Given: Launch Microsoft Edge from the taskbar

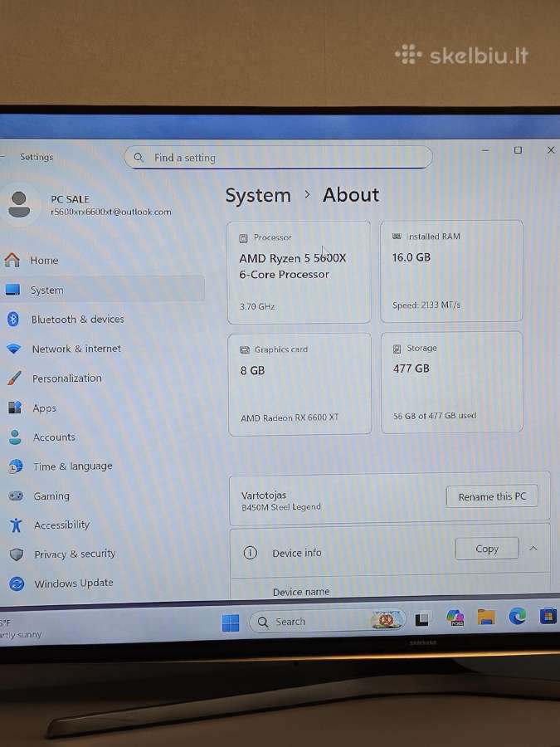Looking at the screenshot, I should tap(518, 616).
